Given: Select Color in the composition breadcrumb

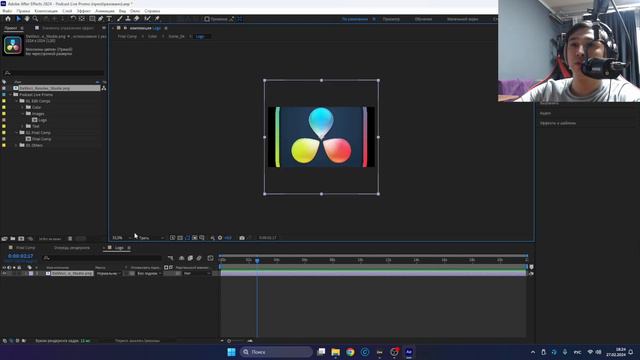Looking at the screenshot, I should [x=152, y=36].
